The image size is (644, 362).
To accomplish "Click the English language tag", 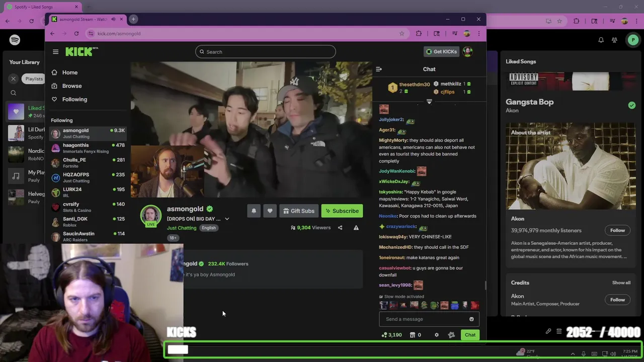I will pos(209,228).
